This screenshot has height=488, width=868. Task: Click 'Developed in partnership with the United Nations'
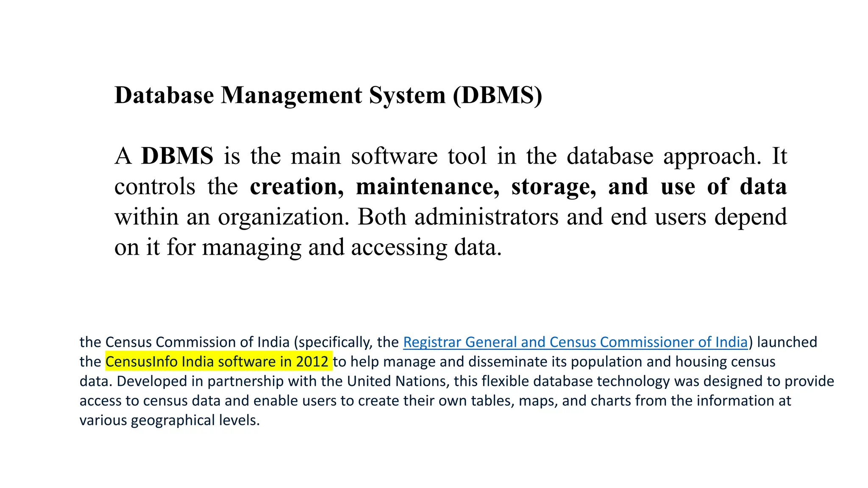[282, 381]
